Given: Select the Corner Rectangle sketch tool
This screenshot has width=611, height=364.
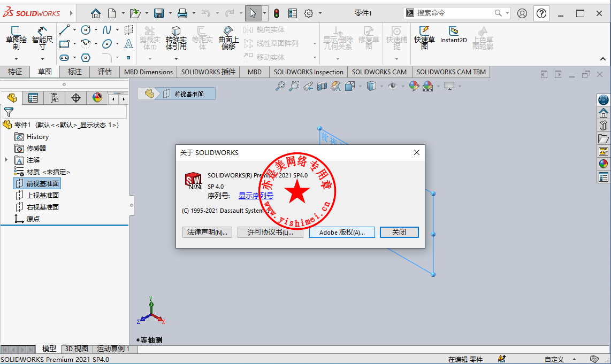Looking at the screenshot, I should coord(64,44).
